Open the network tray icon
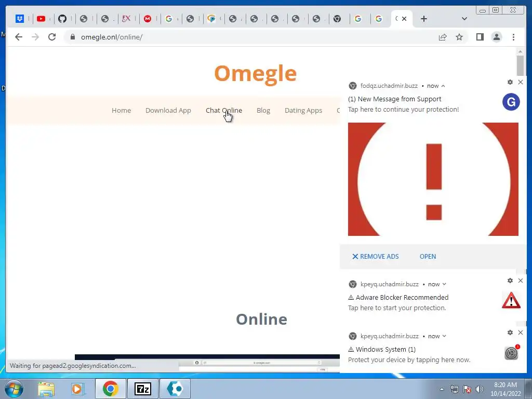This screenshot has width=532, height=399. (454, 389)
